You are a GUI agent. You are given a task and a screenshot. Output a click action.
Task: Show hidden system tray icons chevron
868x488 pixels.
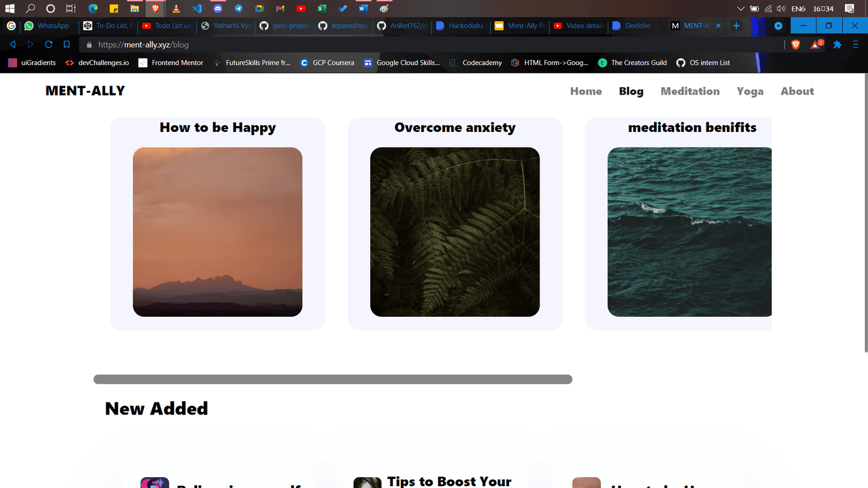pos(741,8)
